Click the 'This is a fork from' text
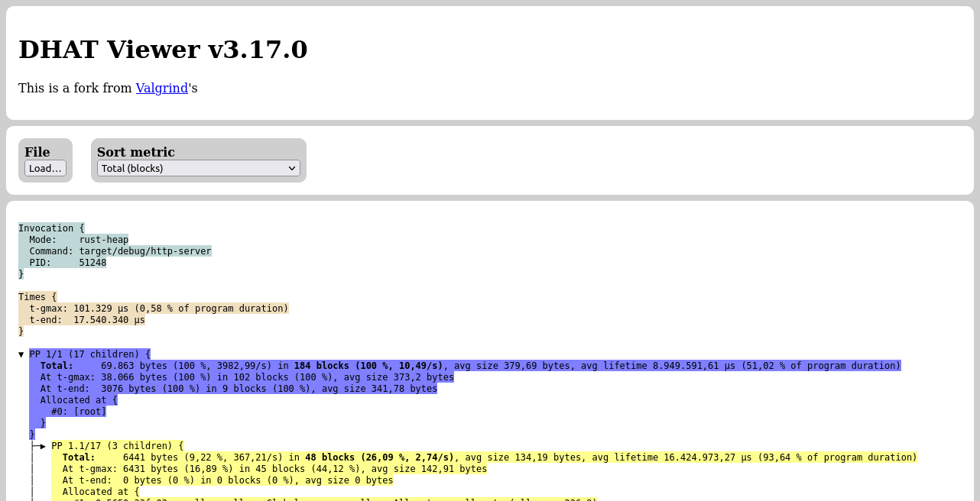This screenshot has height=501, width=980. (75, 88)
